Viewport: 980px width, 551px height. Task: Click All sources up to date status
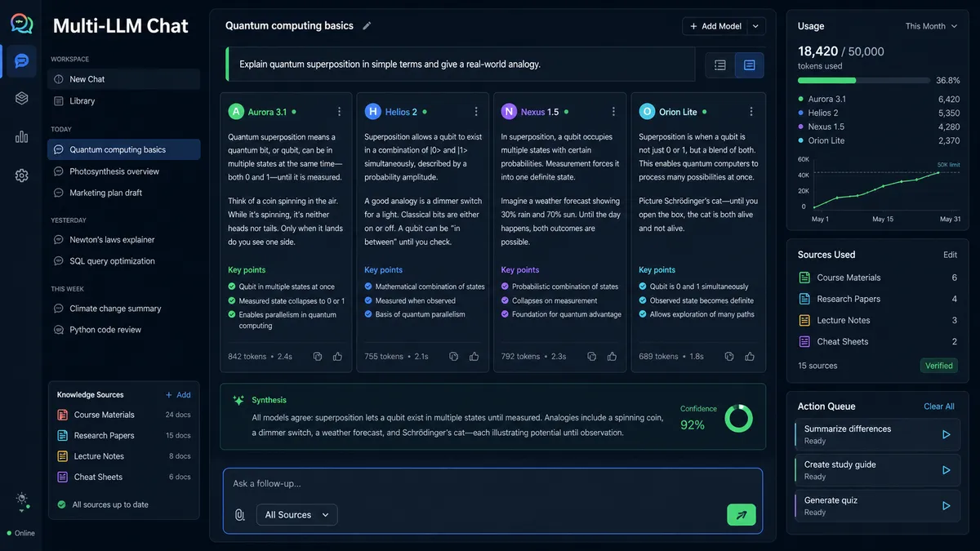[x=103, y=504]
